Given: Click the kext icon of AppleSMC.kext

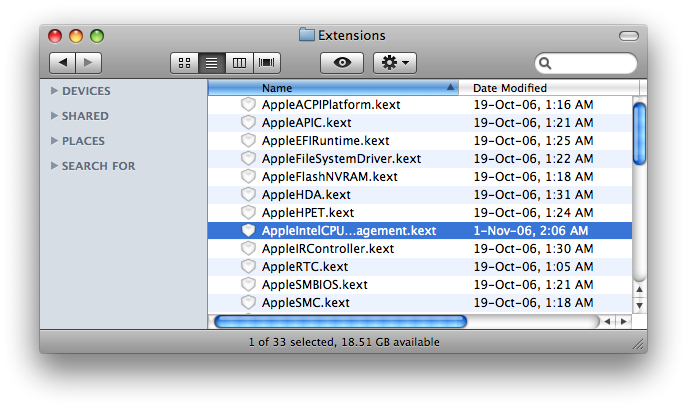Looking at the screenshot, I should point(248,302).
